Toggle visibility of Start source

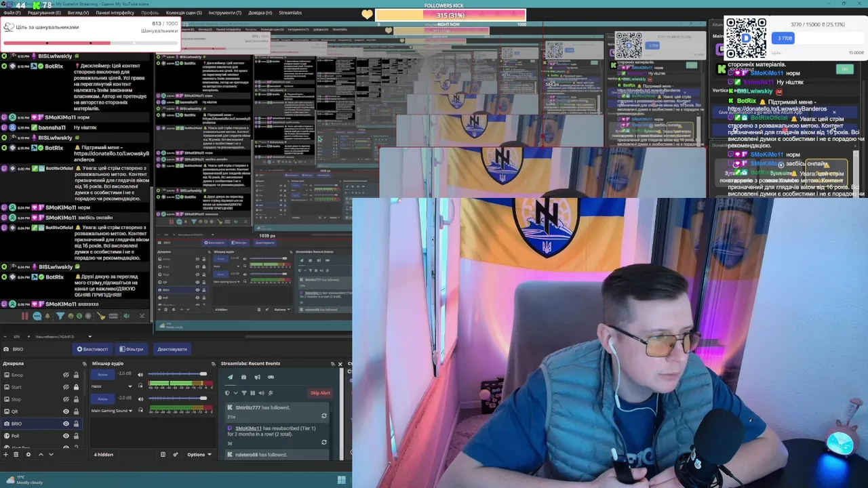(66, 387)
